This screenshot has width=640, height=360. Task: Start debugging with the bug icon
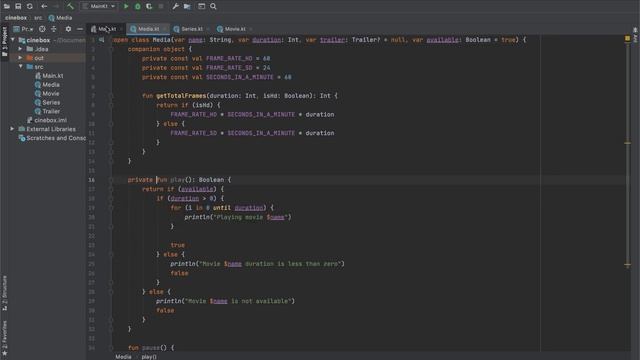point(138,6)
